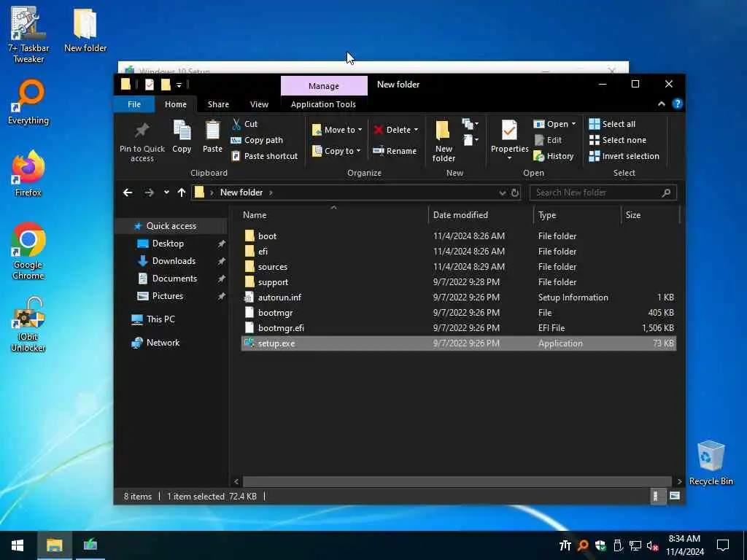The height and width of the screenshot is (560, 747).
Task: Click the Easy access ribbon icon
Action: (x=471, y=140)
